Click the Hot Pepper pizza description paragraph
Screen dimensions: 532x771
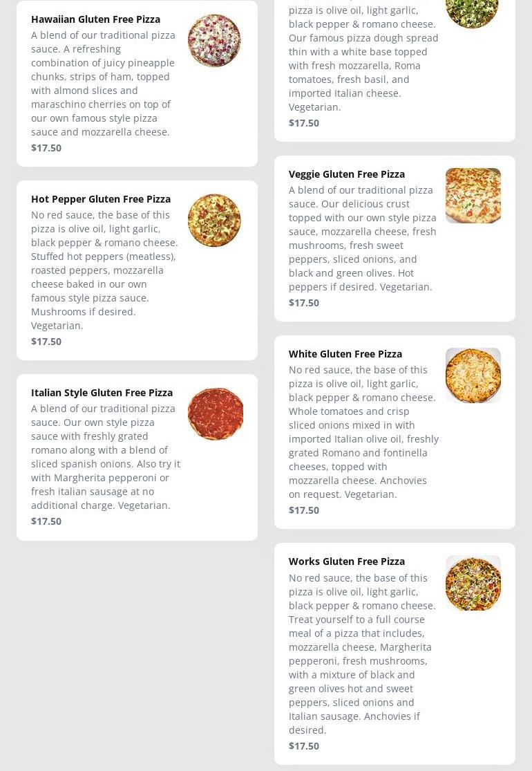104,270
